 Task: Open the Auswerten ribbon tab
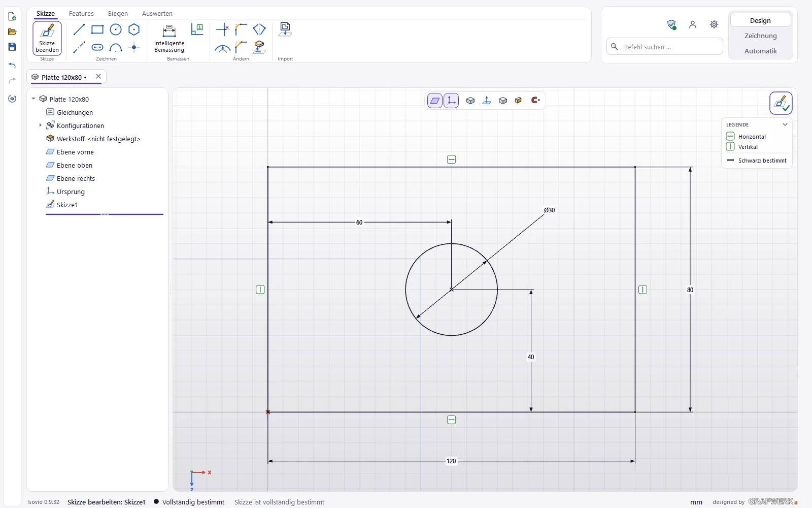157,14
